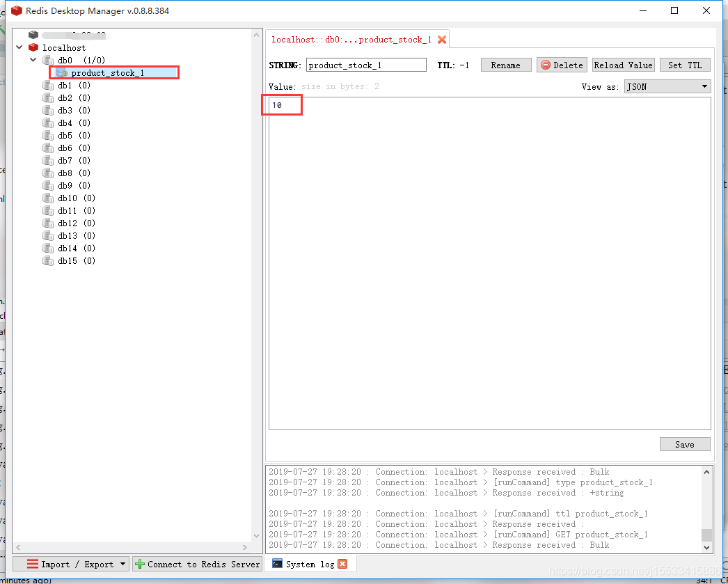Click the Rename button
This screenshot has height=584, width=728.
[x=505, y=65]
